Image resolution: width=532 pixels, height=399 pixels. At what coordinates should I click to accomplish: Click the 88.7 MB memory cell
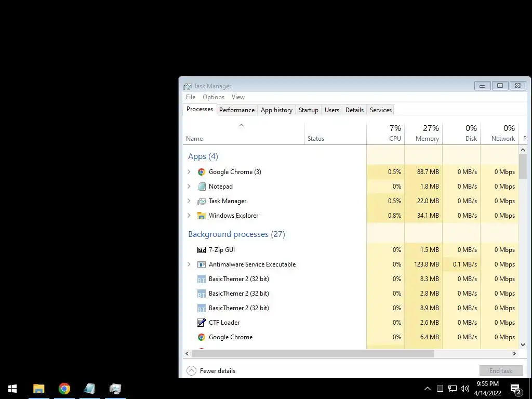pyautogui.click(x=423, y=172)
